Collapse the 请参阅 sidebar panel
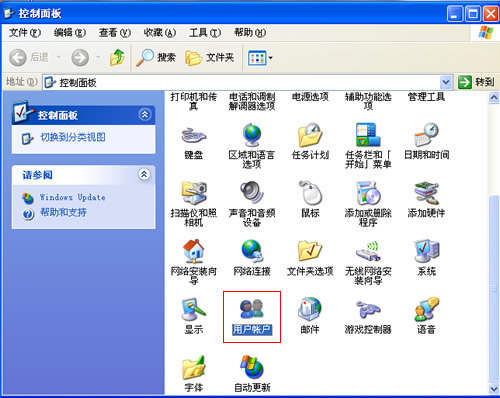Viewport: 500px width, 398px height. (x=144, y=174)
